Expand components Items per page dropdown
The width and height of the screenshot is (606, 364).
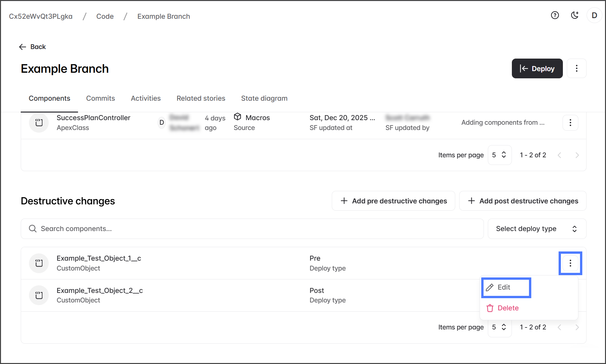click(x=499, y=155)
